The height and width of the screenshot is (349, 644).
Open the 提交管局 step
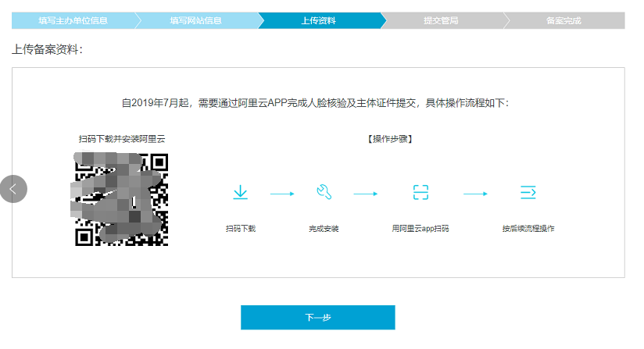pos(442,20)
